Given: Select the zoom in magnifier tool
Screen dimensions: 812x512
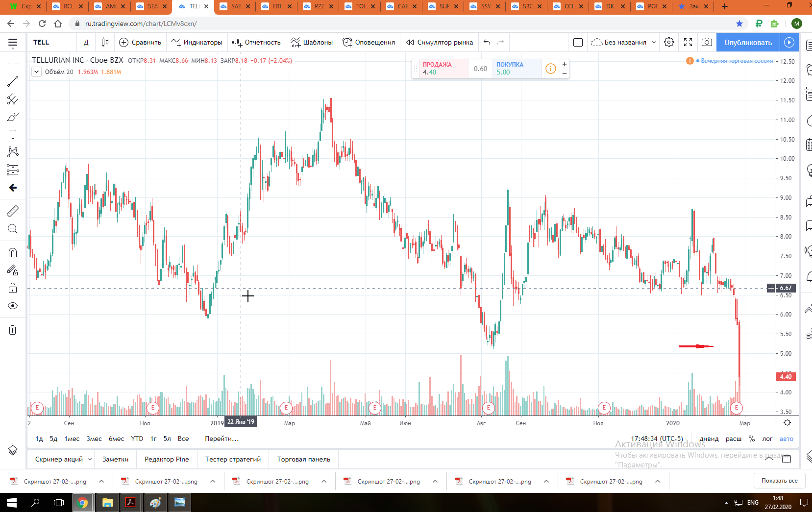Looking at the screenshot, I should click(x=13, y=229).
